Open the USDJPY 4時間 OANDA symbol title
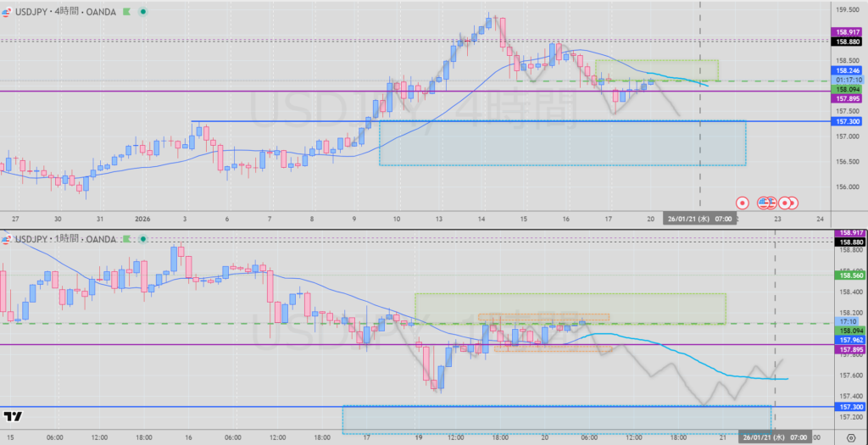The width and height of the screenshot is (868, 445). click(66, 12)
